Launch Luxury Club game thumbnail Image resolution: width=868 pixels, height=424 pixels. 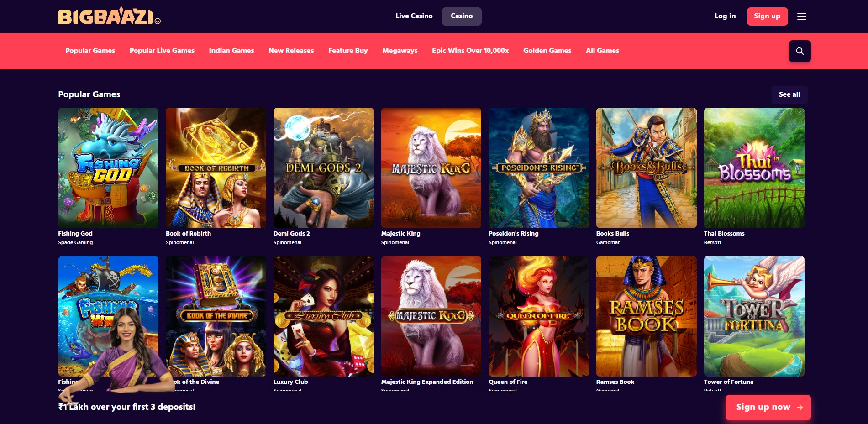[324, 316]
